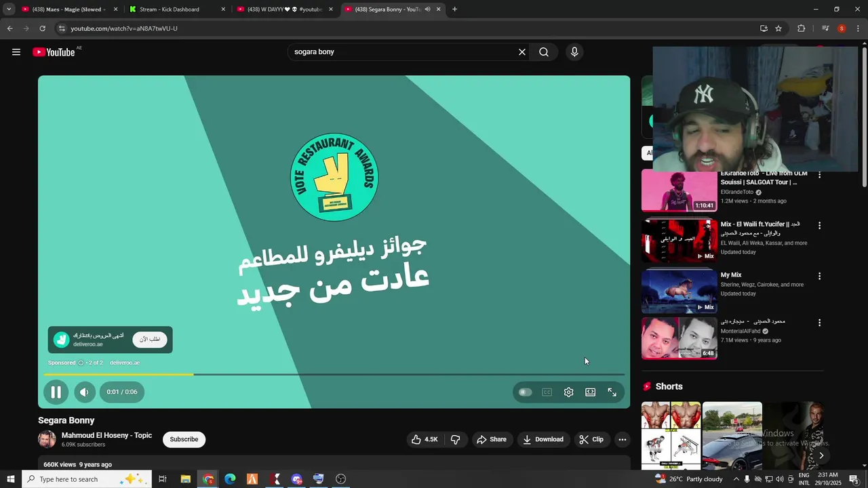
Task: Open more actions menu beside Clip
Action: click(622, 439)
